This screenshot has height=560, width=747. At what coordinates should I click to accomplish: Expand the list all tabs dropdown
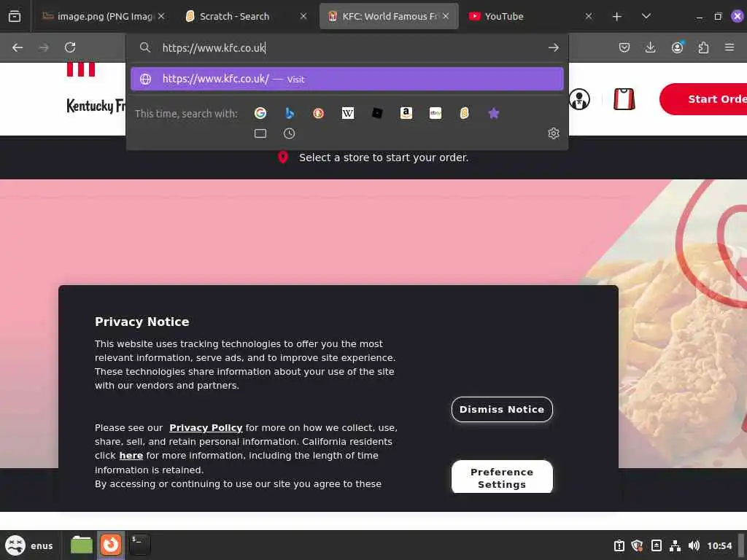(646, 16)
